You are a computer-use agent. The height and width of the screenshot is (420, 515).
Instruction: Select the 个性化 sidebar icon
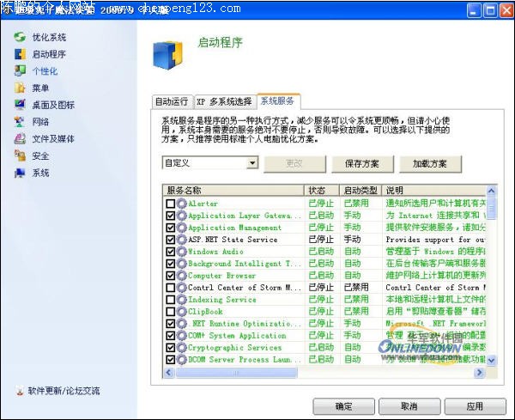point(20,71)
